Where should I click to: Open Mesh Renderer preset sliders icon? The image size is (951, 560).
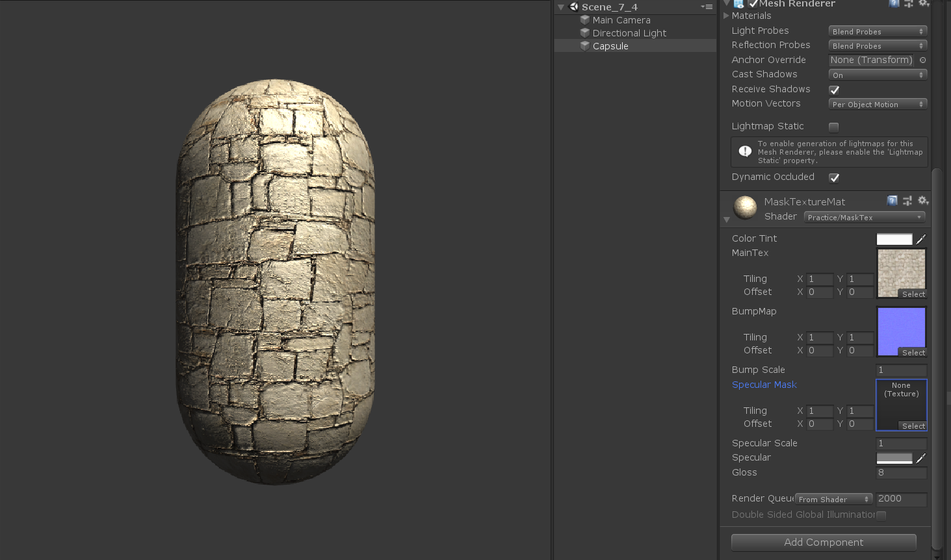(x=909, y=3)
